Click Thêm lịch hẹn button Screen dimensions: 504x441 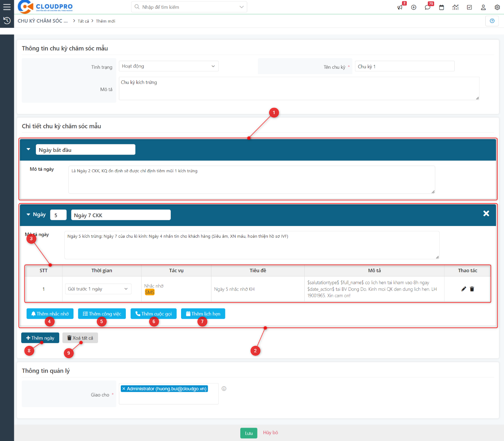point(203,314)
